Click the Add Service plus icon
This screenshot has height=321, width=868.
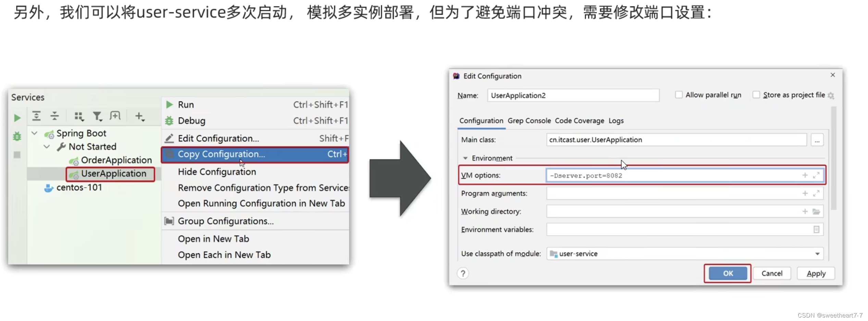pos(140,116)
